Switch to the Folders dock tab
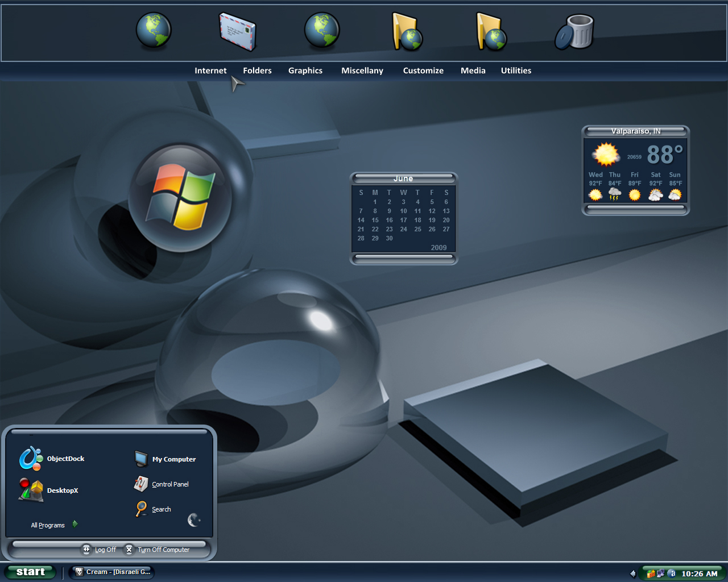728x582 pixels. coord(257,70)
